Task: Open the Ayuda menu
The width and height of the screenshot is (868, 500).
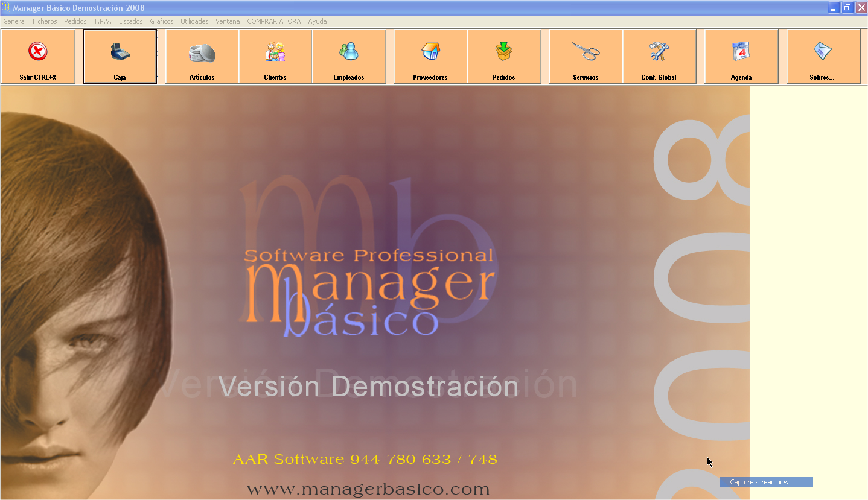Action: click(318, 21)
